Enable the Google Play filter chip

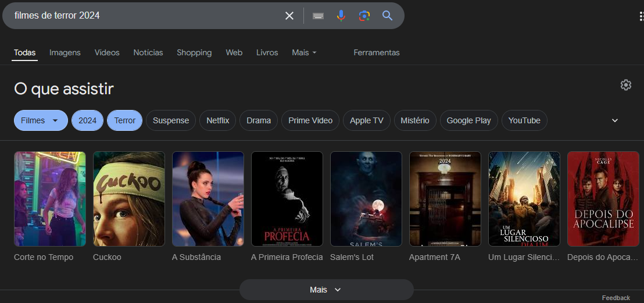[468, 120]
